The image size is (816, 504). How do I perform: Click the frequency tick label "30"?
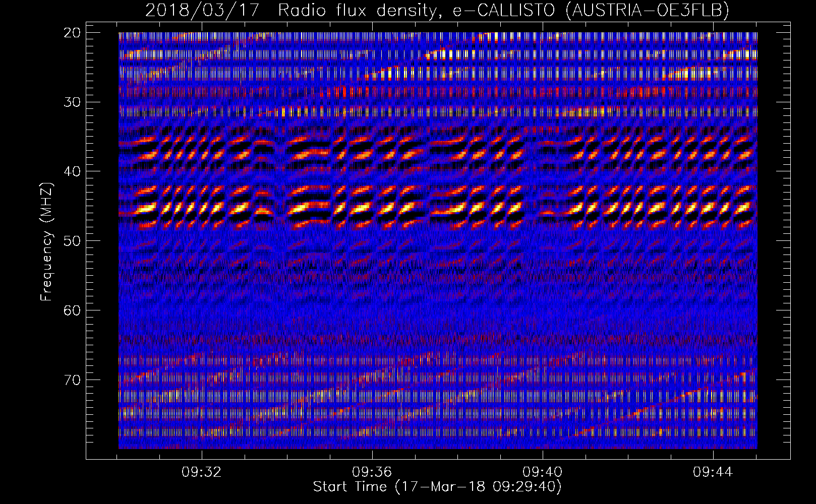click(73, 102)
